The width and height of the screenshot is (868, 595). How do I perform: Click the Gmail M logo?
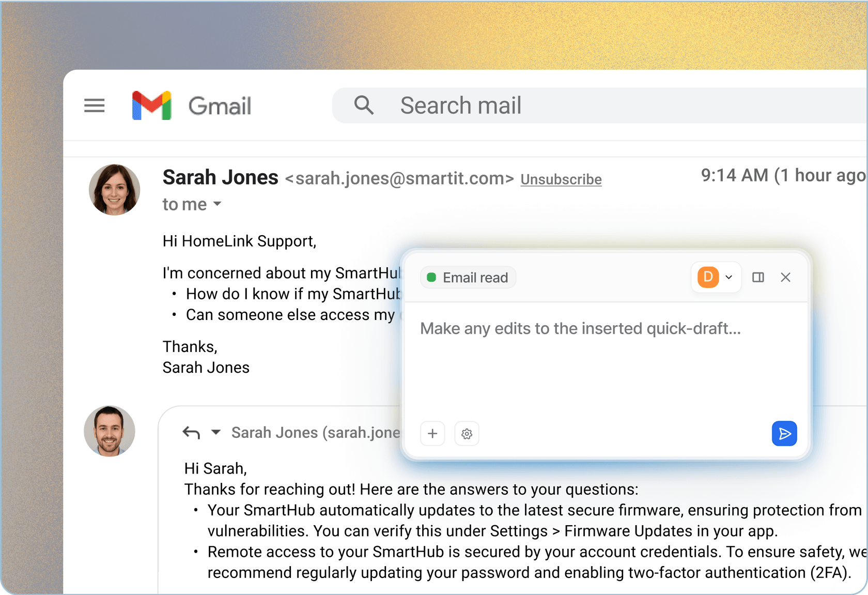pos(151,105)
